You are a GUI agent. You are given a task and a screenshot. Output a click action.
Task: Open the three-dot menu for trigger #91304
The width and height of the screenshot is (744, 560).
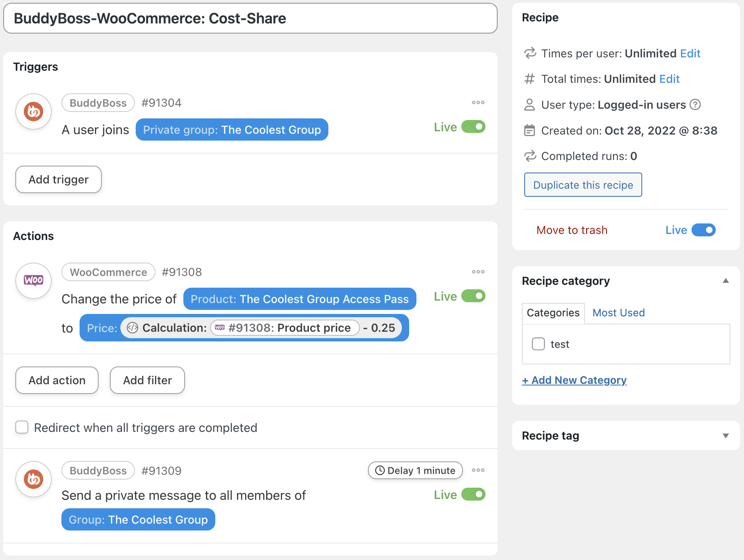coord(478,103)
